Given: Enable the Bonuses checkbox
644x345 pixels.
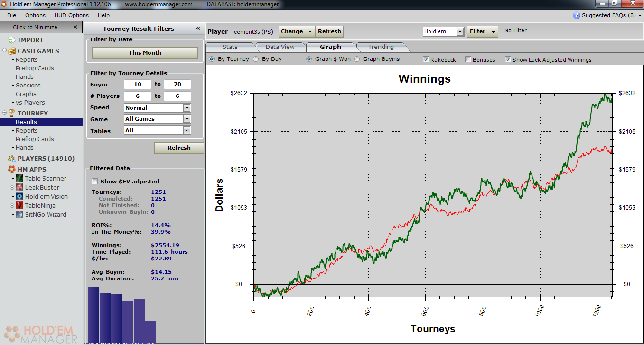Looking at the screenshot, I should tap(468, 59).
